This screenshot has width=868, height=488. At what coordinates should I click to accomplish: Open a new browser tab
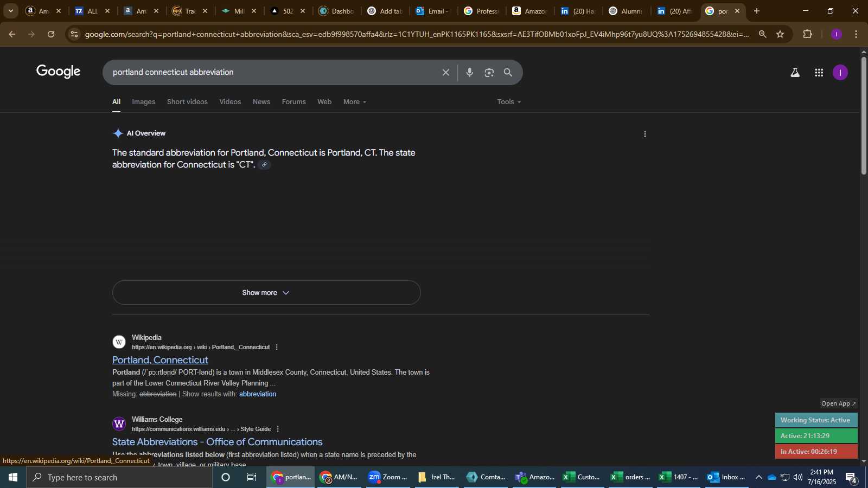(757, 11)
